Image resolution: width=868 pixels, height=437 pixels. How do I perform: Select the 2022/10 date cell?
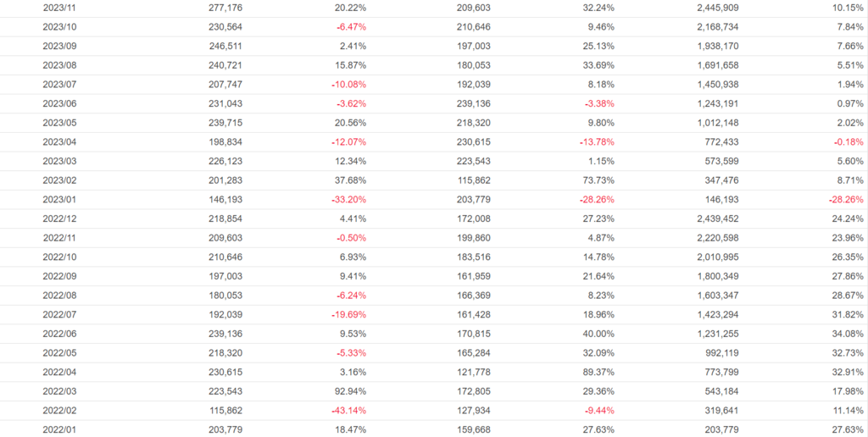[x=59, y=257]
